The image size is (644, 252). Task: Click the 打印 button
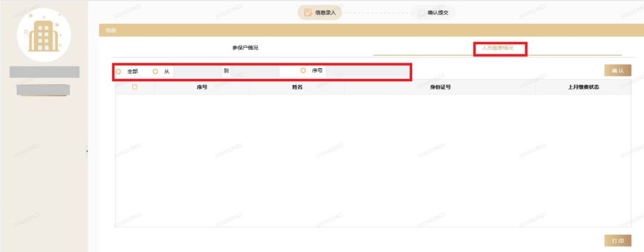[x=618, y=241]
